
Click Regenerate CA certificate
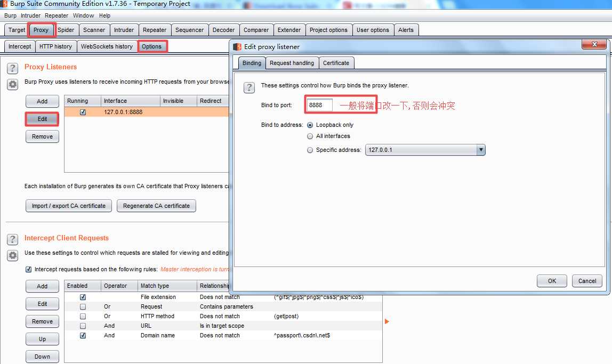pos(157,206)
